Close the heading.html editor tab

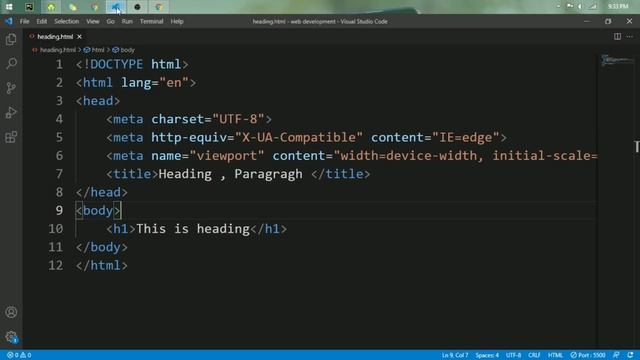(79, 37)
